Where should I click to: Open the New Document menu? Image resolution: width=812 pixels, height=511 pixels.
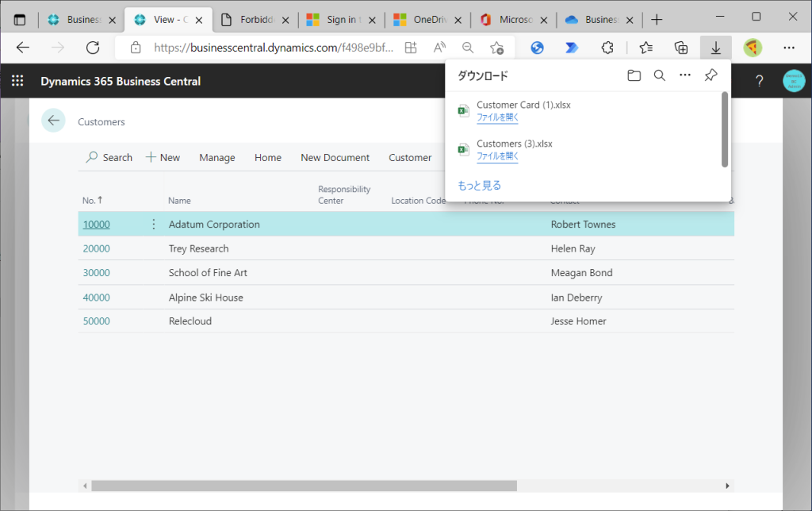[335, 158]
